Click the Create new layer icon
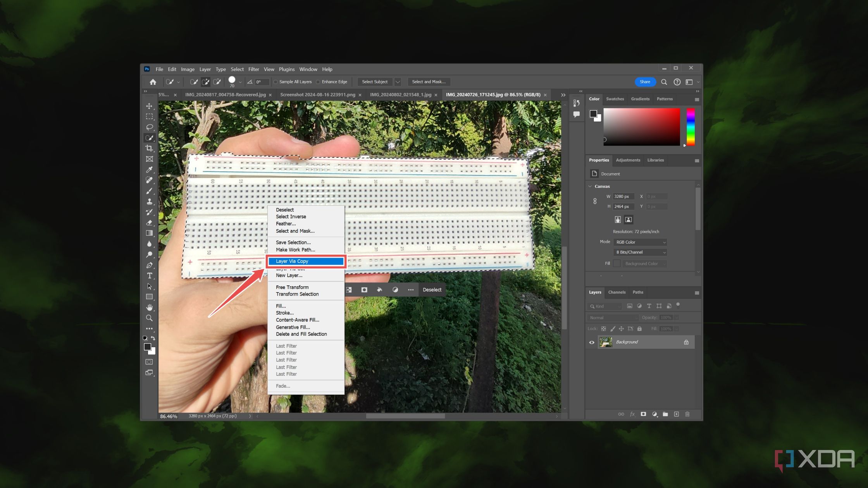This screenshot has height=488, width=868. pyautogui.click(x=676, y=414)
